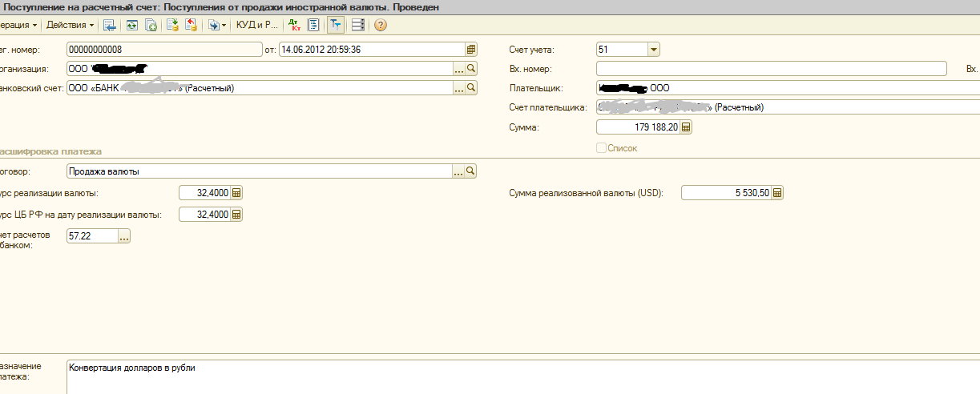The image size is (980, 394).
Task: Expand the Счет учета dropdown
Action: [x=653, y=50]
